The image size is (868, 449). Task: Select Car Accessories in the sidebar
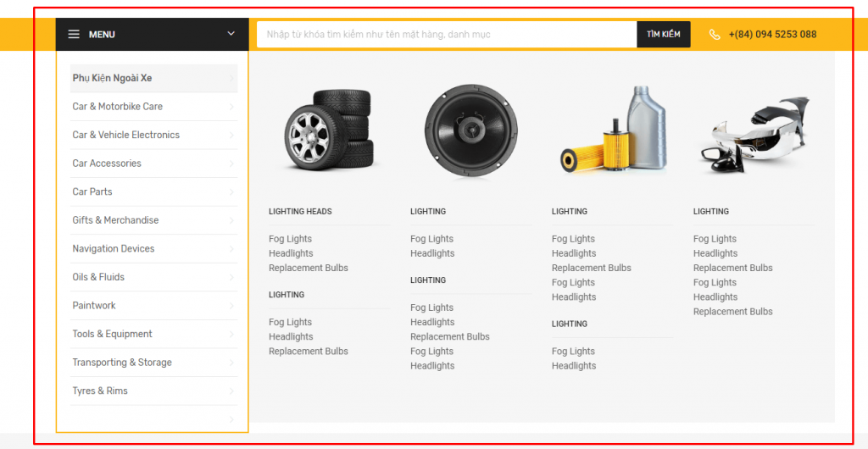click(107, 164)
